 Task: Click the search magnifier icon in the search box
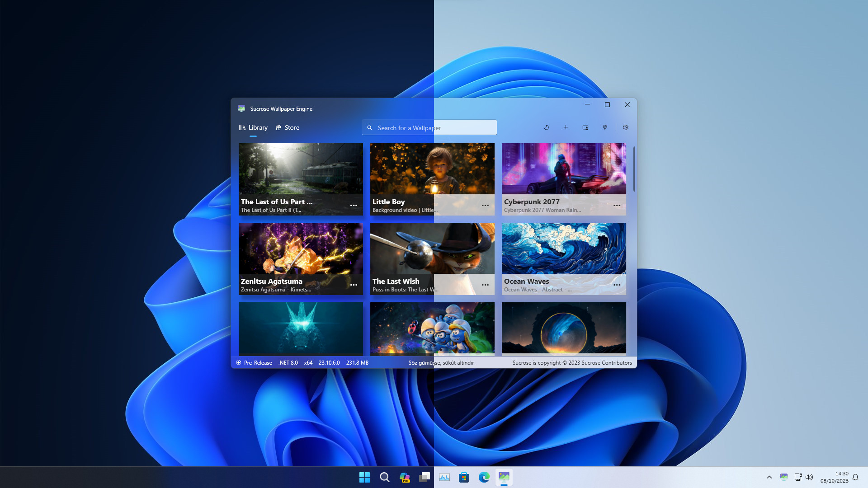370,128
